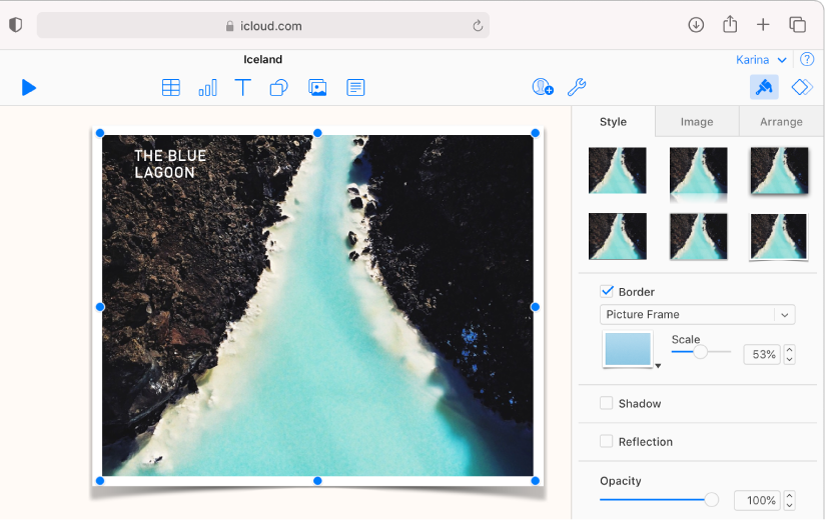Switch to the Image tab

click(697, 122)
